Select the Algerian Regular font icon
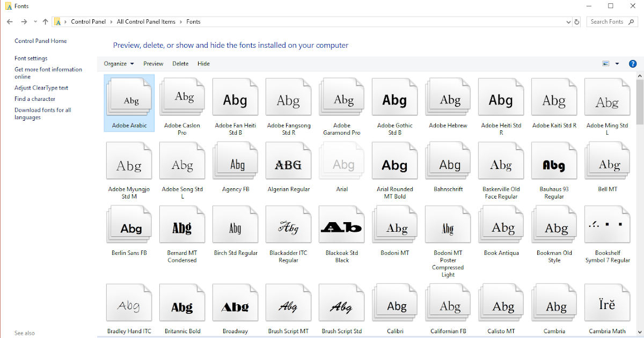644x338 pixels. (x=289, y=161)
